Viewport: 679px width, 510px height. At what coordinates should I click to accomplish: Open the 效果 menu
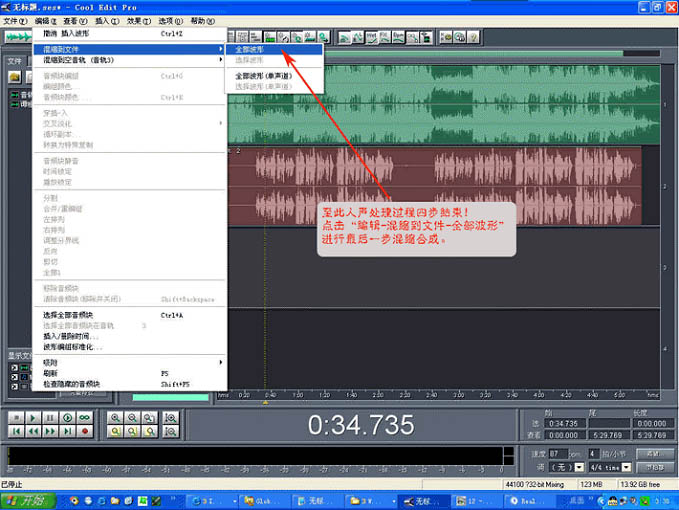(x=139, y=21)
